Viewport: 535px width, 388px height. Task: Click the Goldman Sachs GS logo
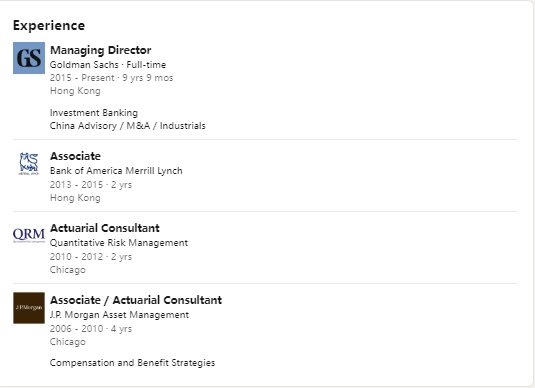coord(29,58)
